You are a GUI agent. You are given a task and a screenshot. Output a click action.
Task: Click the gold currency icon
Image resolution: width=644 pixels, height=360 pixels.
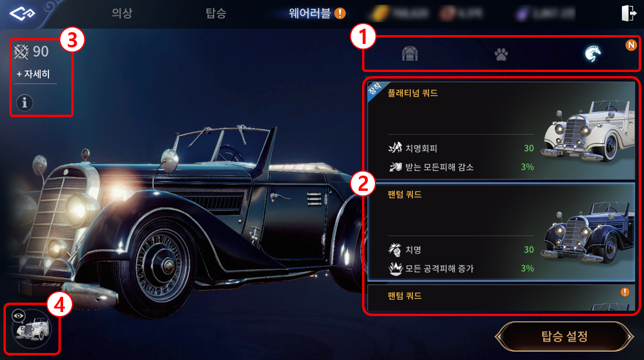point(379,13)
